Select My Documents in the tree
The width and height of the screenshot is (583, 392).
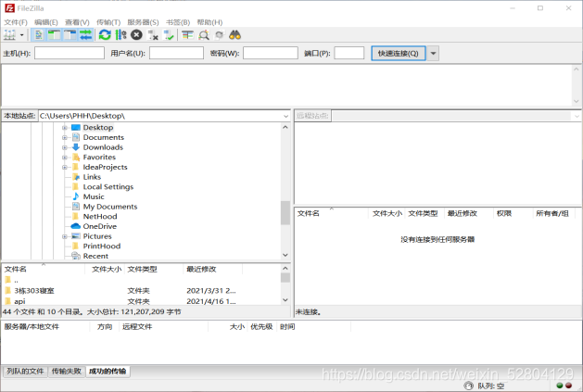pyautogui.click(x=110, y=207)
